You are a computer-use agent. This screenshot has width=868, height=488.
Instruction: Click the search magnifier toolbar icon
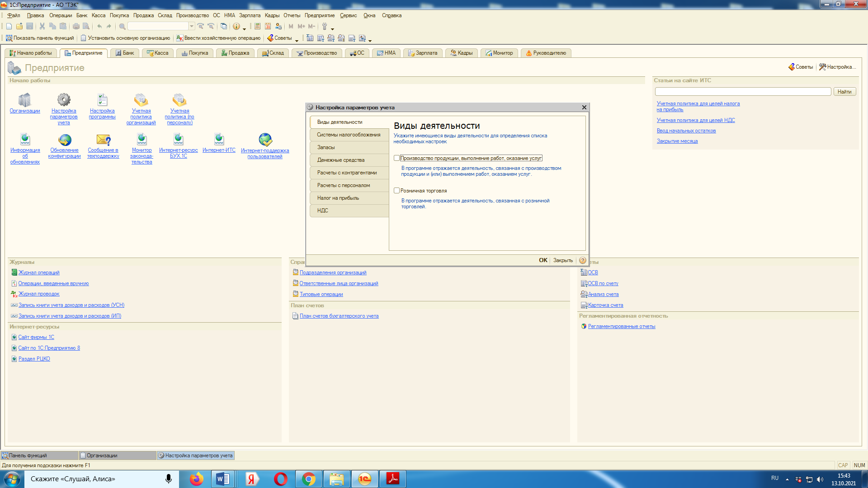[122, 26]
